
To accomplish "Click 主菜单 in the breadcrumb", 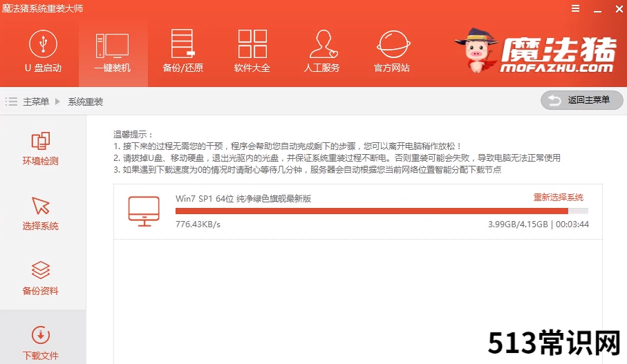I will (x=36, y=102).
